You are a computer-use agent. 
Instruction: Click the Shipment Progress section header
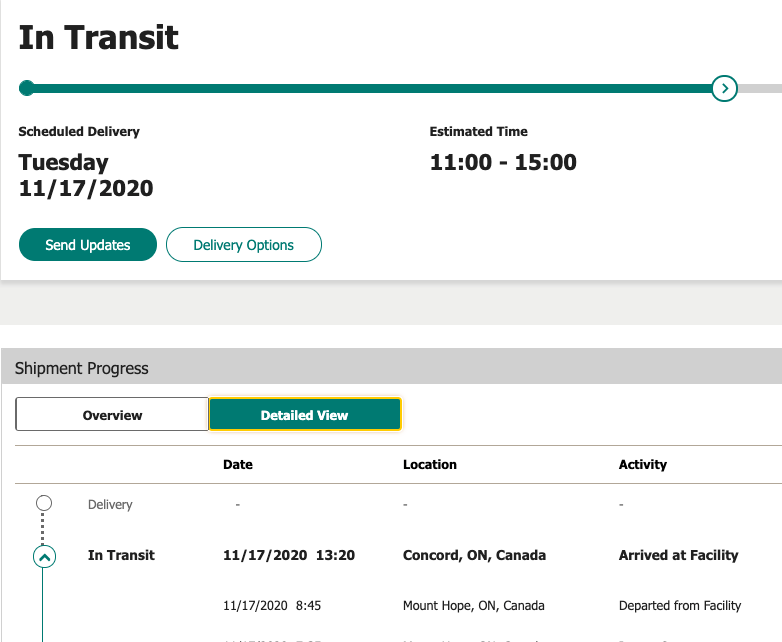(82, 368)
